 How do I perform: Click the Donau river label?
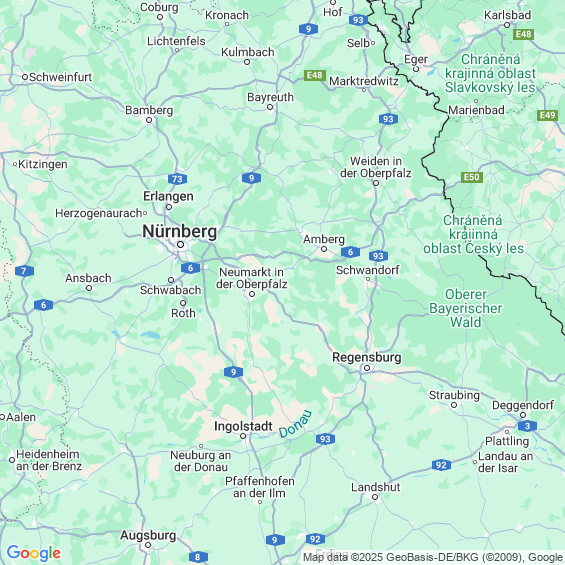[295, 424]
